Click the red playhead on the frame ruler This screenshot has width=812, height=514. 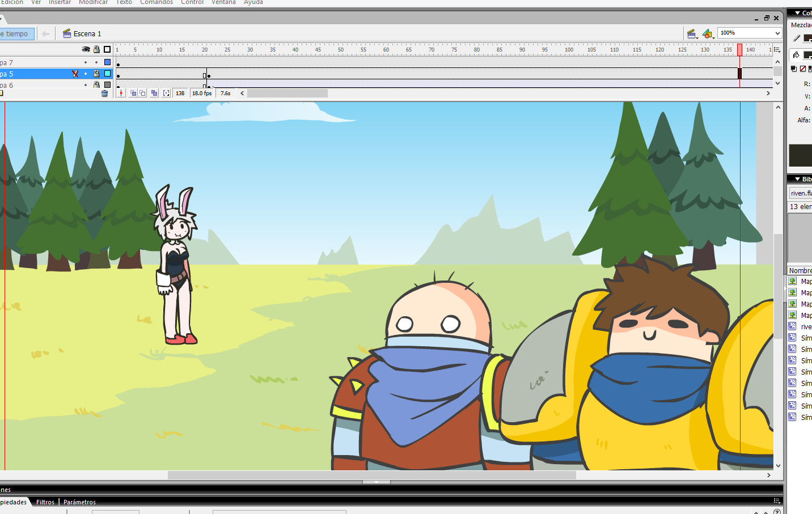[739, 50]
